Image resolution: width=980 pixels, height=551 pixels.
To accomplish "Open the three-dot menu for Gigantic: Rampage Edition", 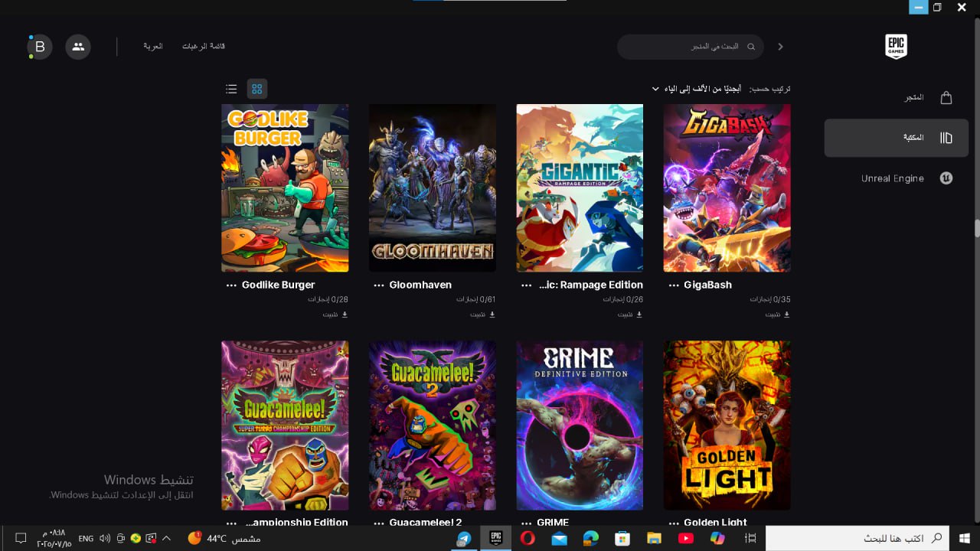I will click(526, 285).
